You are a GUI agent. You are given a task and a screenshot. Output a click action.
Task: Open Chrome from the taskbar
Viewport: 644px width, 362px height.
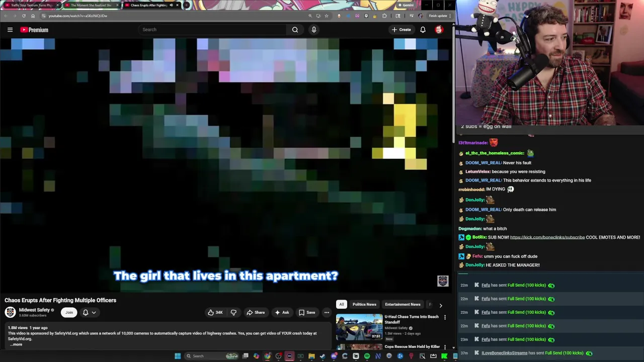click(267, 356)
